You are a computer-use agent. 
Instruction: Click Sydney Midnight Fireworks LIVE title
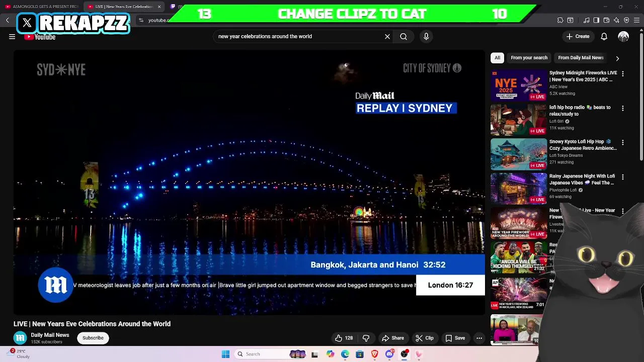pyautogui.click(x=583, y=76)
